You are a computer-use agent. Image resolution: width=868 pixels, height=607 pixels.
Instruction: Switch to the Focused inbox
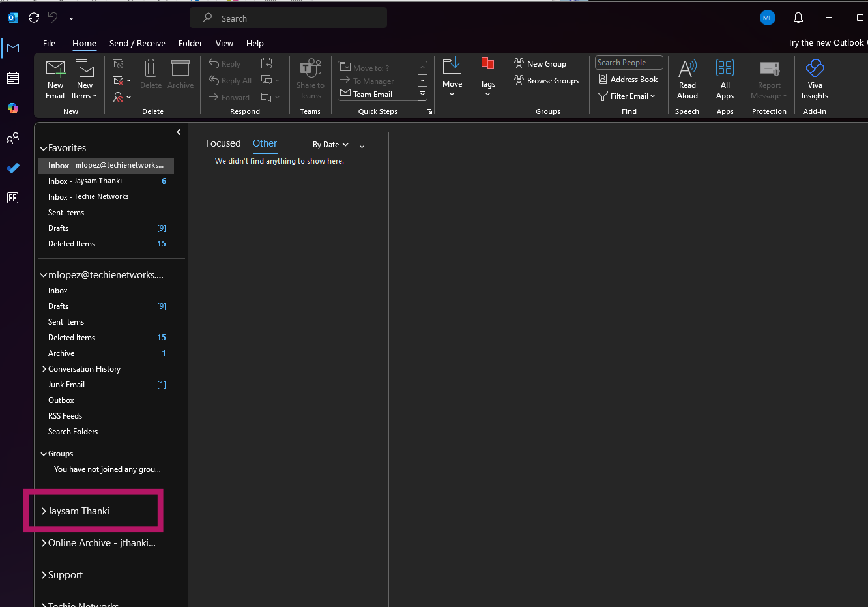point(223,143)
